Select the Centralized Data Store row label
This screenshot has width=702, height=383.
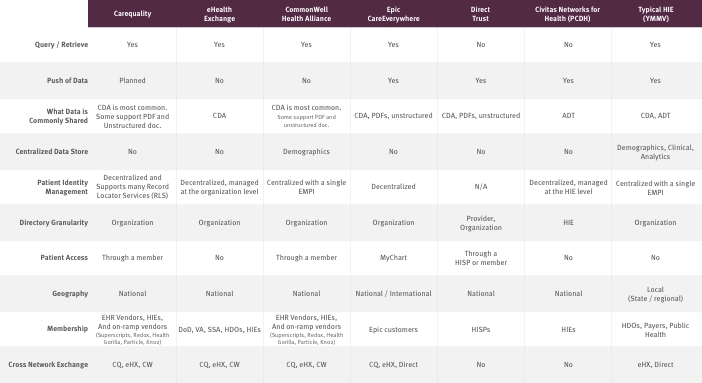click(x=51, y=151)
